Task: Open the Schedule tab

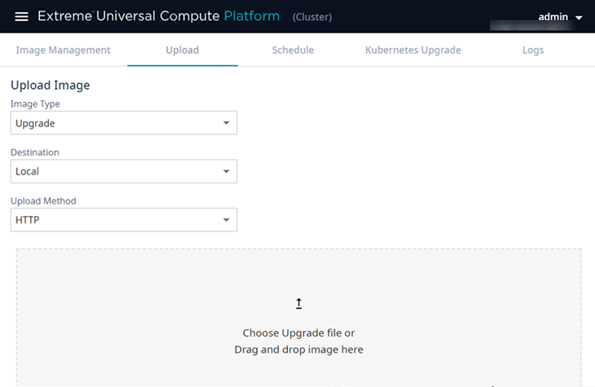Action: [293, 50]
